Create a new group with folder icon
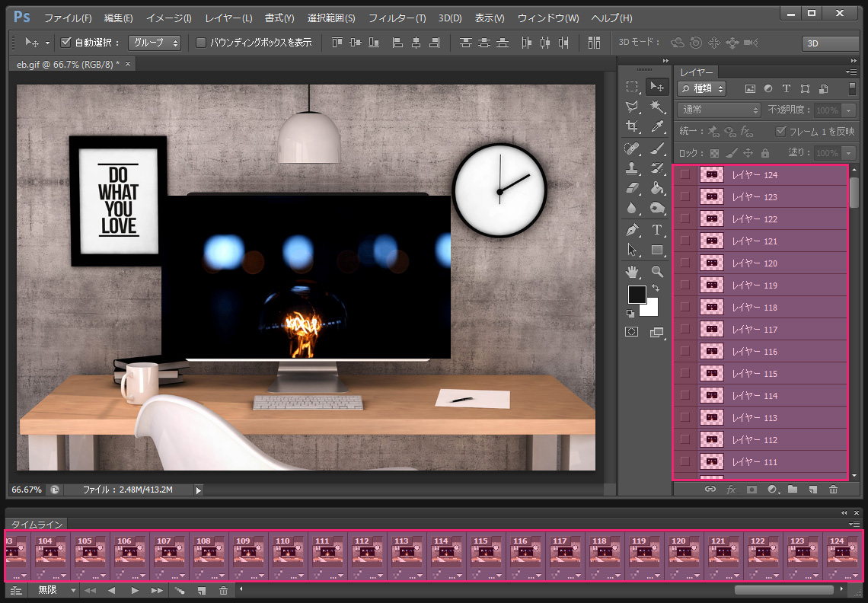The image size is (868, 603). point(793,490)
